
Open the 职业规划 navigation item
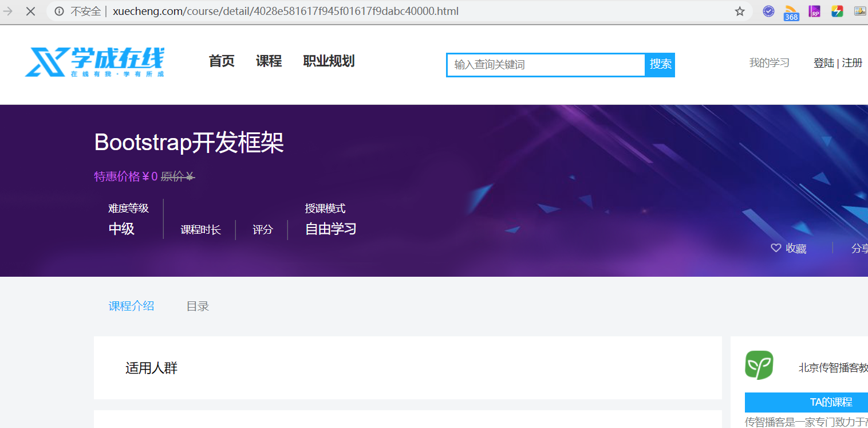329,61
